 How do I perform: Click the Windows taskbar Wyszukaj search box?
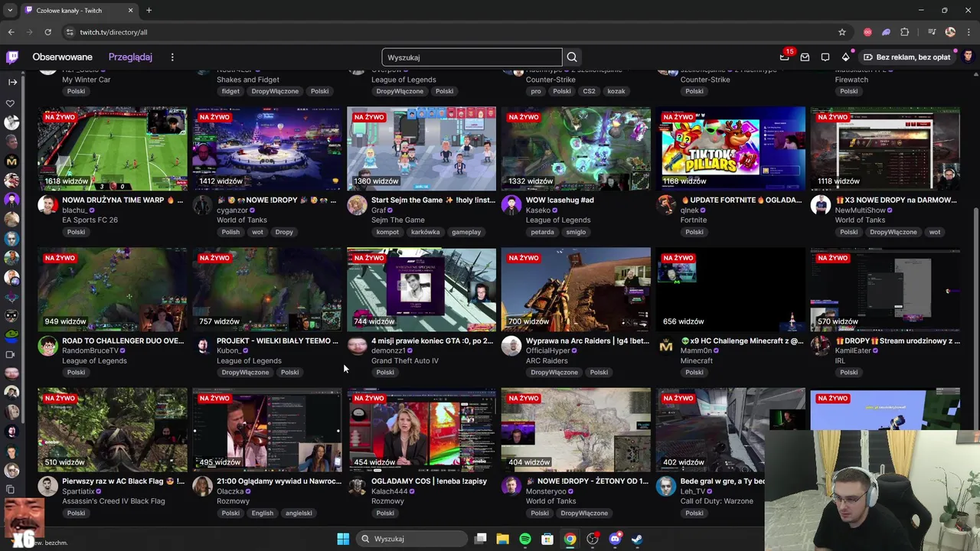[413, 539]
